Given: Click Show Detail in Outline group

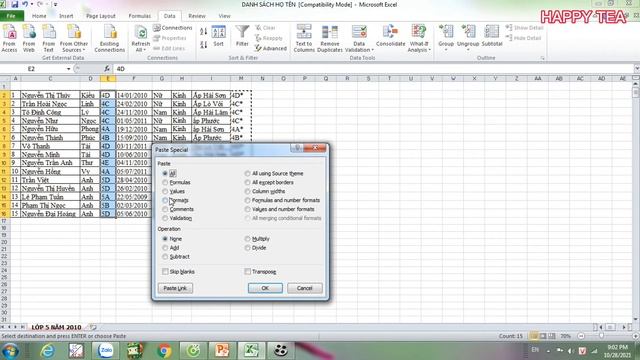Looking at the screenshot, I should click(x=524, y=28).
